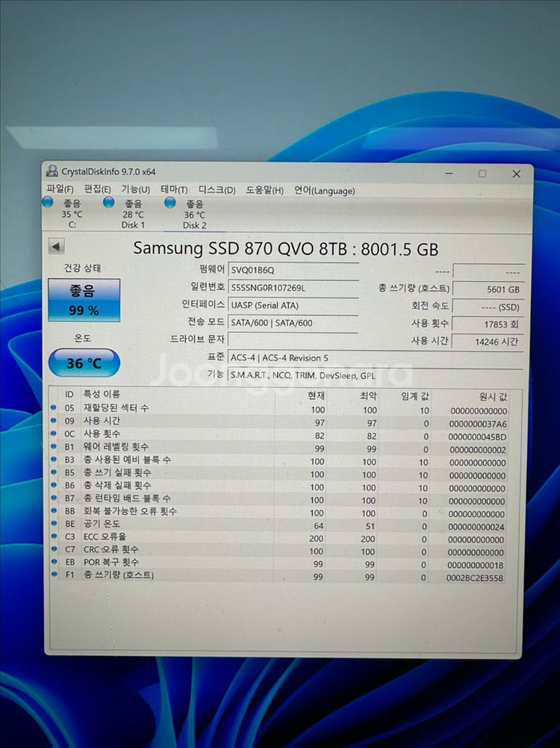The image size is (560, 748).
Task: Click the 원시 값 column header
Action: (493, 397)
